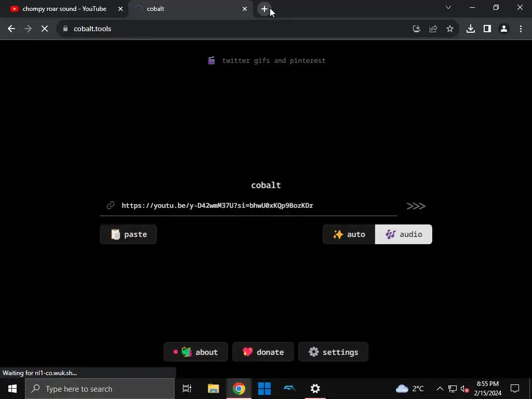The image size is (532, 399).
Task: Click the Chrome taskbar icon
Action: tap(239, 389)
